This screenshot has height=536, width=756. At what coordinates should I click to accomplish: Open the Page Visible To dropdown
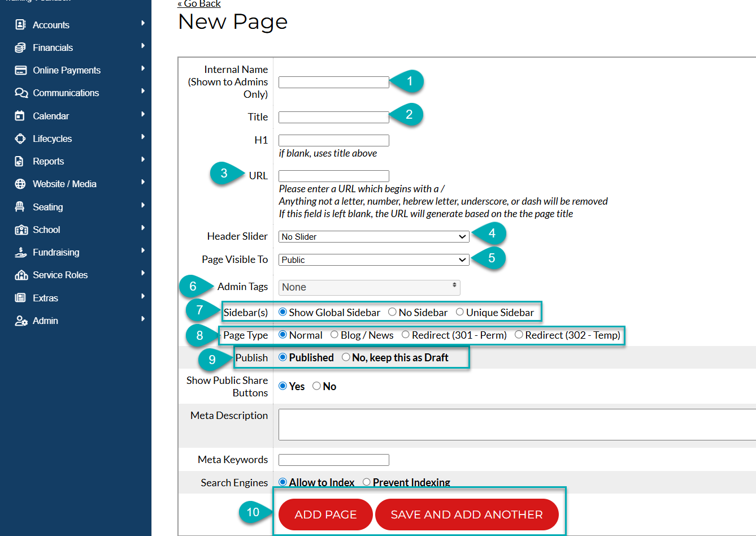(x=373, y=260)
